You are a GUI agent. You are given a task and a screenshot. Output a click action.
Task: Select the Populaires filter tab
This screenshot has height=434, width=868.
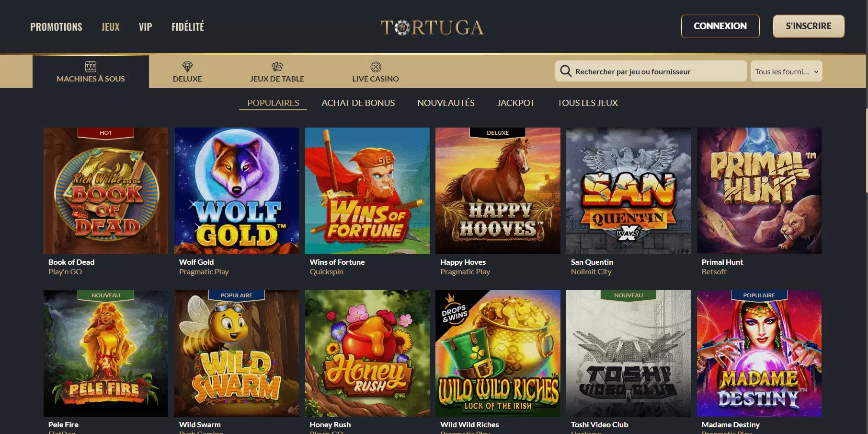click(273, 103)
